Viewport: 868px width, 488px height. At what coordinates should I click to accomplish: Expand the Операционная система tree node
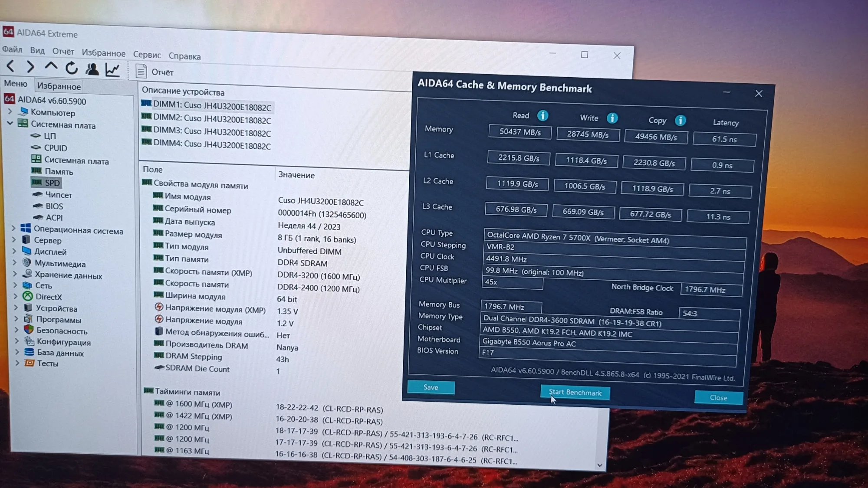pos(13,228)
